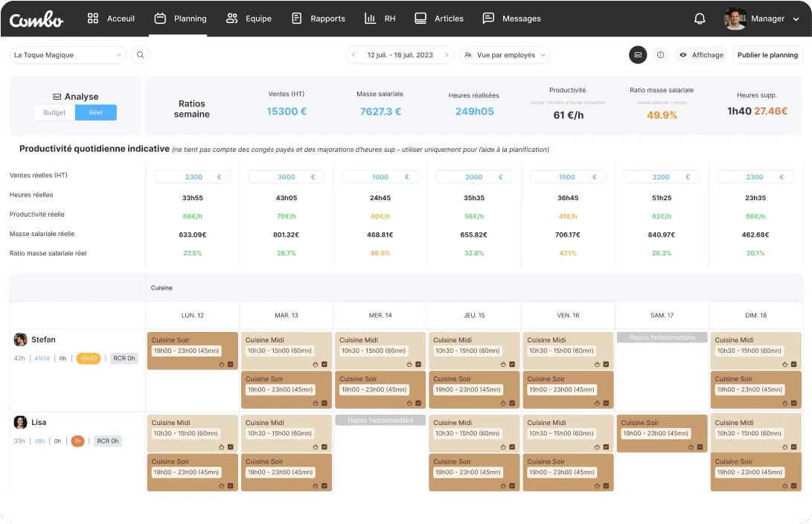The image size is (812, 524).
Task: Select the Budget analysis toggle
Action: (54, 112)
